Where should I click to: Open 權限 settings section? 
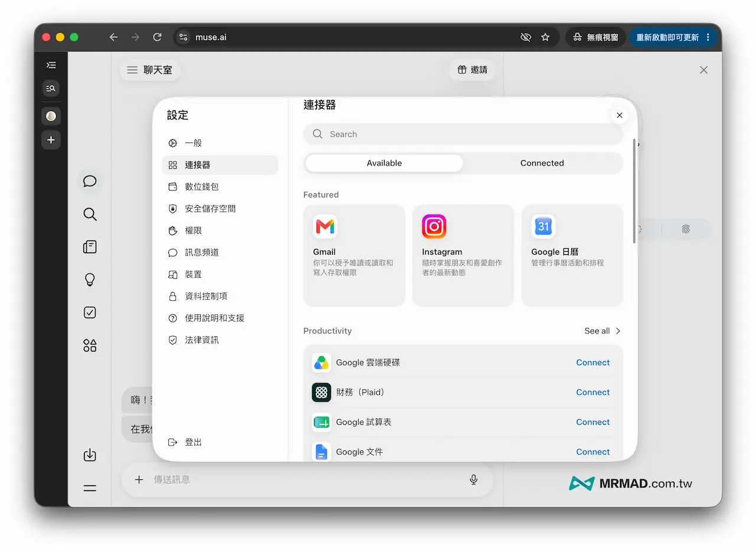point(220,230)
